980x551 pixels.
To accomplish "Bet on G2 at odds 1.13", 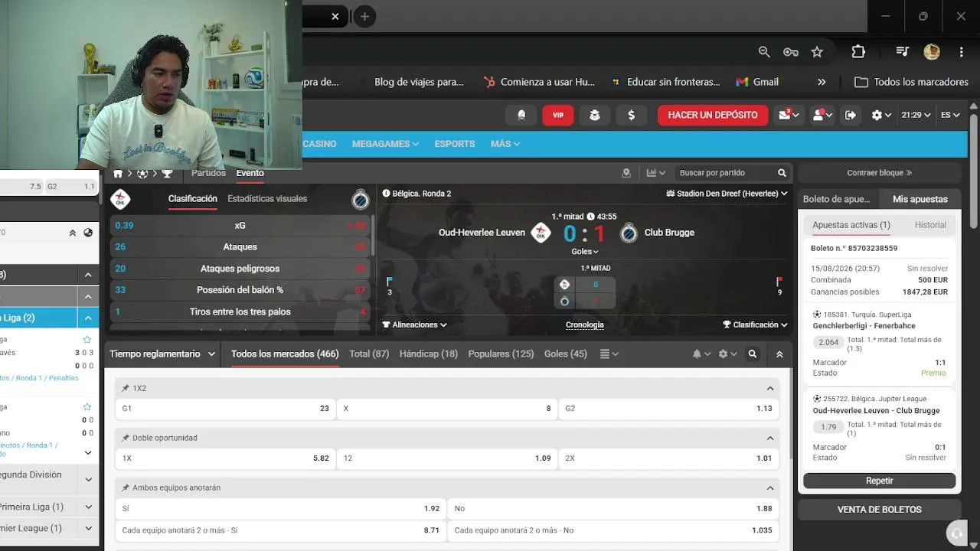I will point(668,409).
